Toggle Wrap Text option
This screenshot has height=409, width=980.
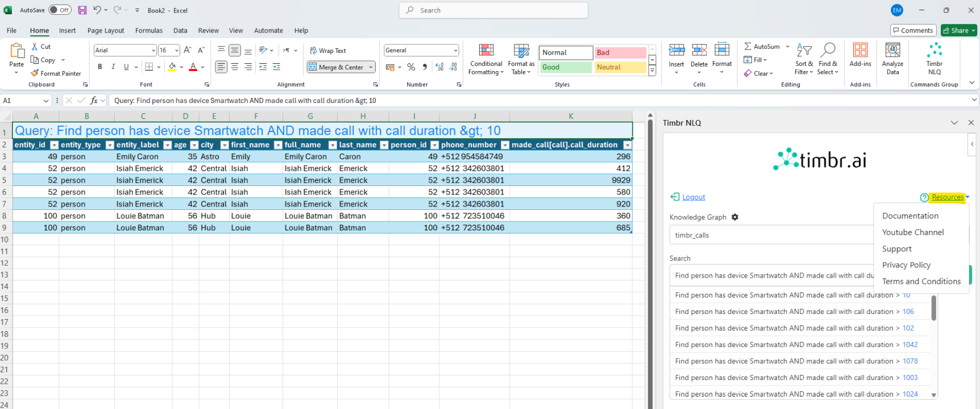327,51
